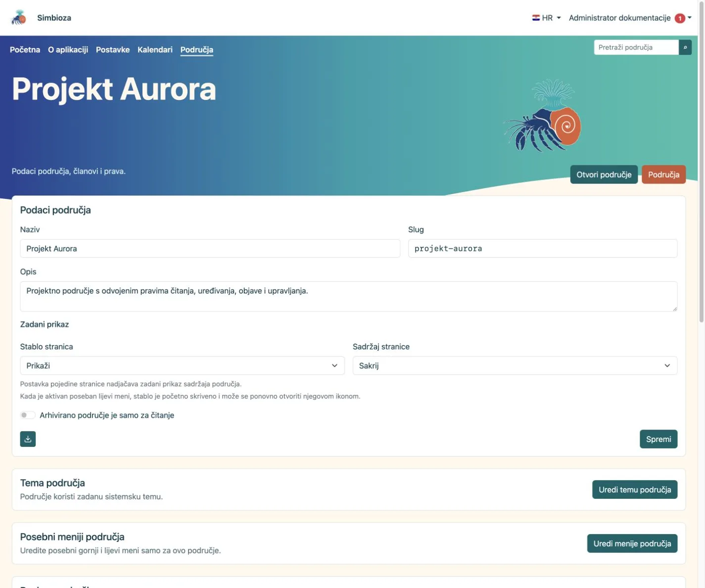
Task: Click the search magnifier icon button
Action: click(x=685, y=48)
